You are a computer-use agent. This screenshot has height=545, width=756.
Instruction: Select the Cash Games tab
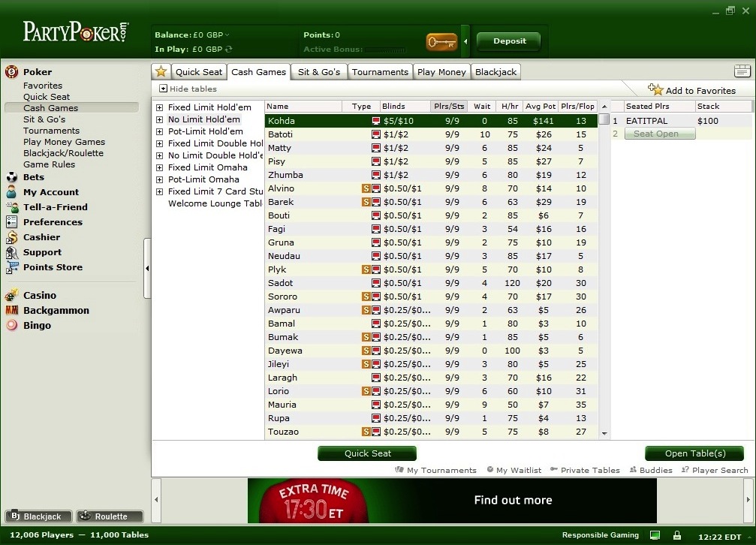point(258,72)
